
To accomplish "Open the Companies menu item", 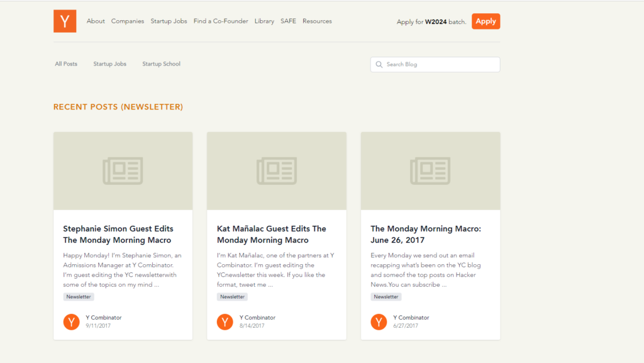I will pos(127,21).
